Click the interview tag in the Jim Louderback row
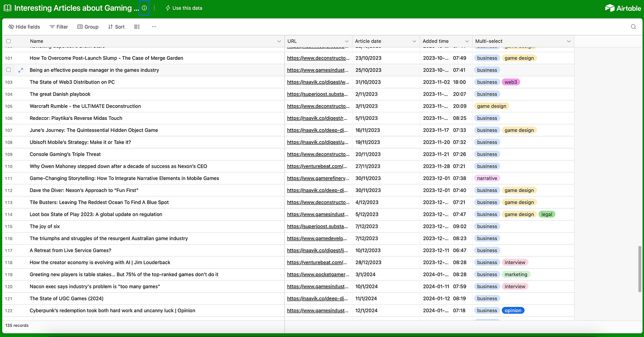The width and height of the screenshot is (644, 337). pyautogui.click(x=515, y=262)
